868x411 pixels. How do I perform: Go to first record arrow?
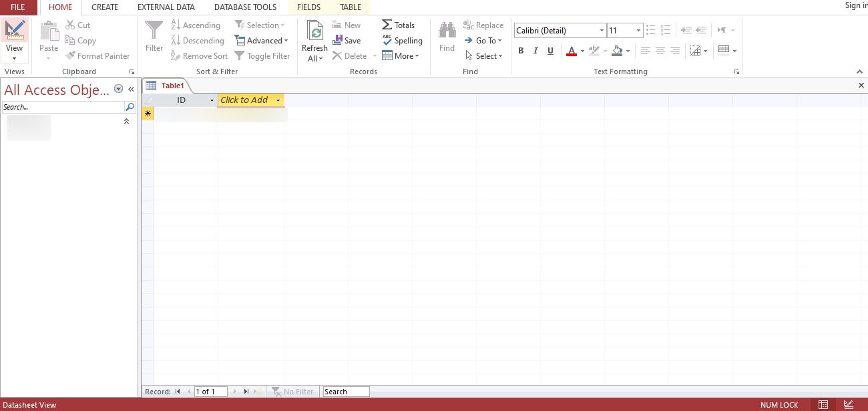click(178, 392)
